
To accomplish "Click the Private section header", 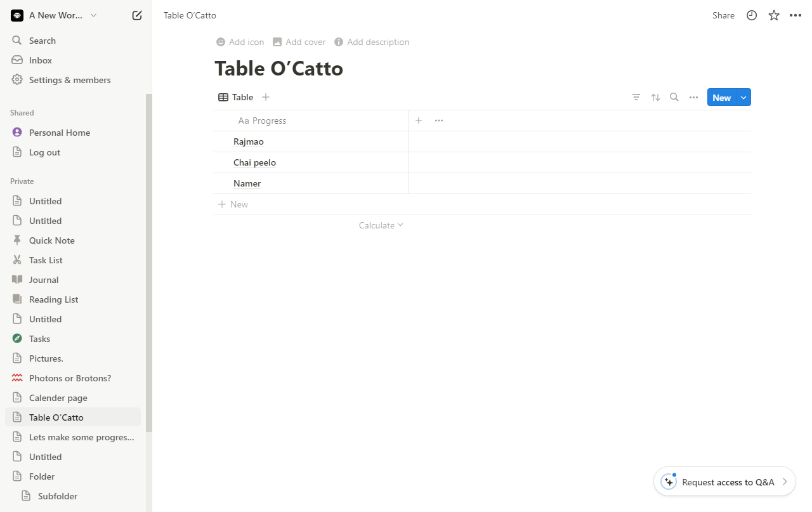I will pyautogui.click(x=22, y=181).
